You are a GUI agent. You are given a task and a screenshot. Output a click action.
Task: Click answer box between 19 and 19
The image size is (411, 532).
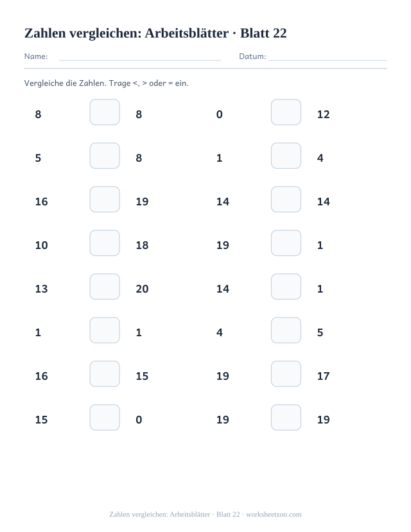pyautogui.click(x=286, y=417)
